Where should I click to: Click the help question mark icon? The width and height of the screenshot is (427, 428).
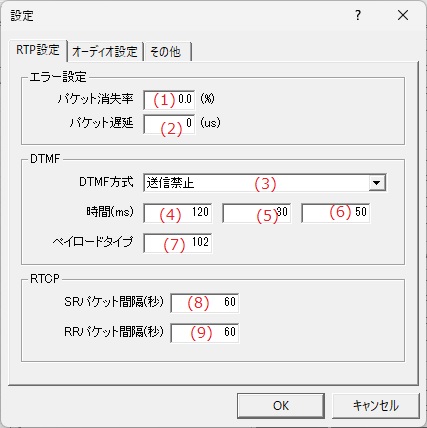(358, 15)
